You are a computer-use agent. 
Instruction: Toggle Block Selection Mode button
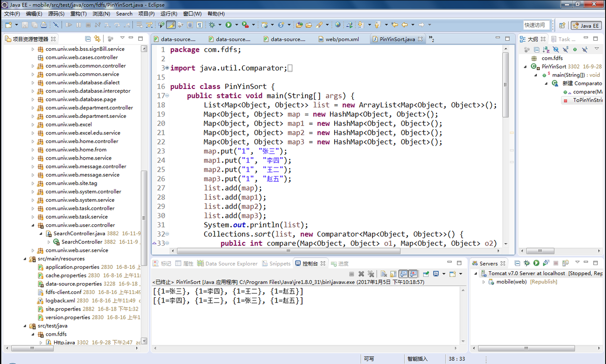click(x=190, y=25)
